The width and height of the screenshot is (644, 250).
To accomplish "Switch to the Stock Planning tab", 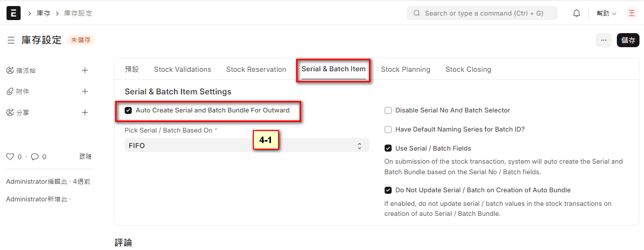I will click(406, 69).
